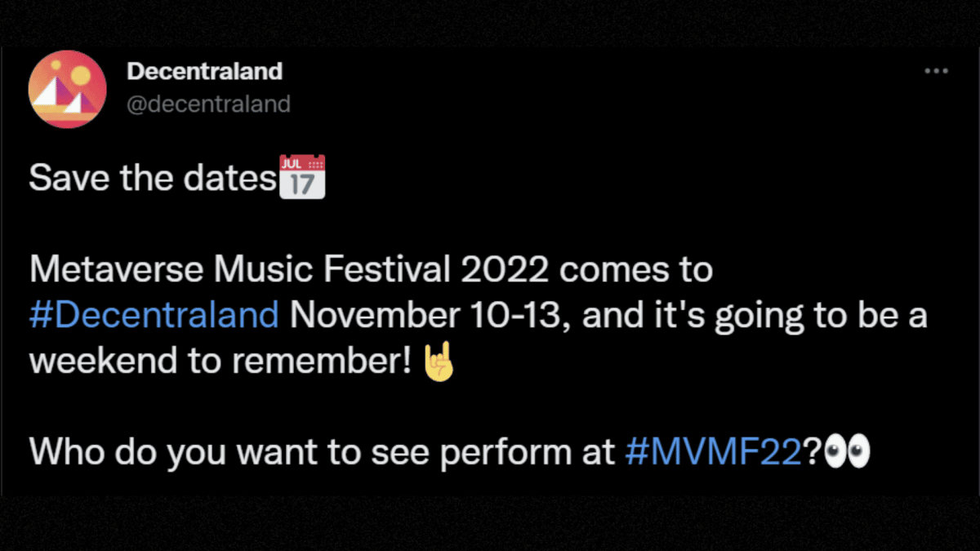This screenshot has width=980, height=551.
Task: Click the calendar emoji after 'Save the dates'
Action: click(301, 176)
